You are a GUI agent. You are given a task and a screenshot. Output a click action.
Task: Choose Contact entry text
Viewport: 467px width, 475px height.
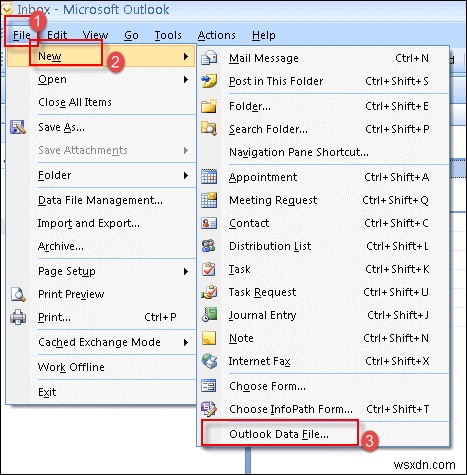249,223
